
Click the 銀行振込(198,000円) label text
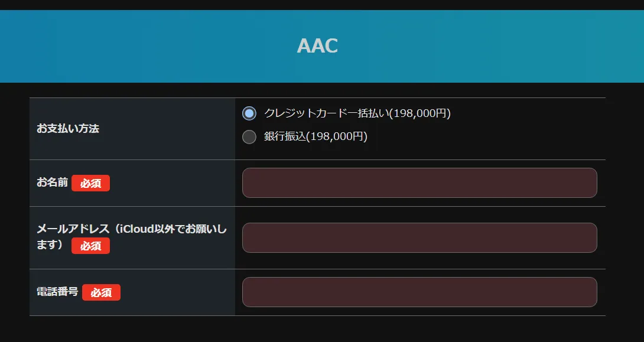coord(316,137)
